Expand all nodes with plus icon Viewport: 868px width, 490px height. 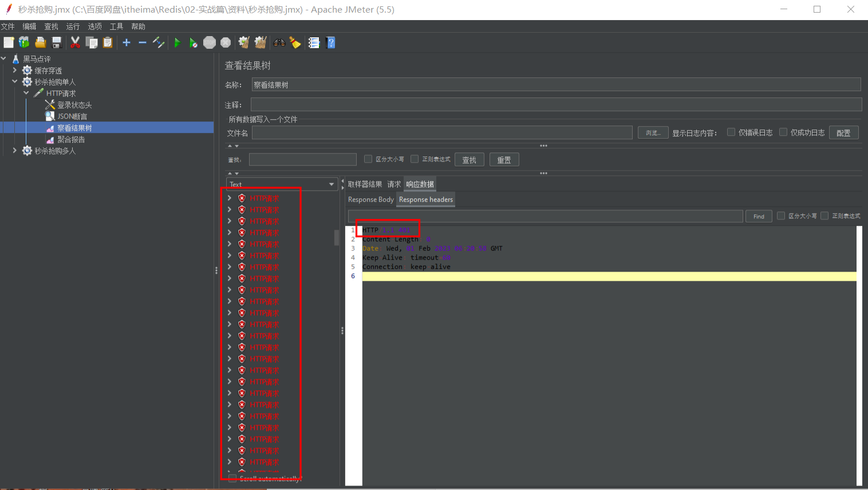pos(127,42)
